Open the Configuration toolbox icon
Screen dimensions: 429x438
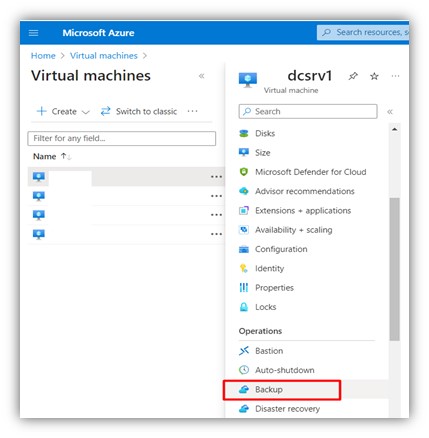point(244,249)
